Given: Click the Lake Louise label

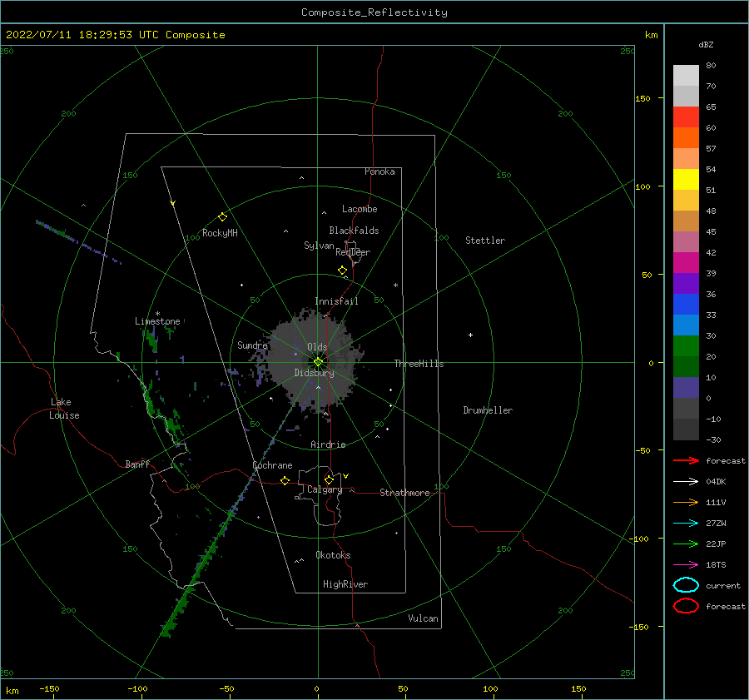Looking at the screenshot, I should (x=64, y=409).
